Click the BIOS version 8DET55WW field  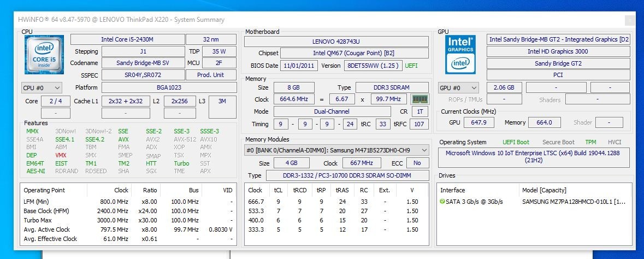tap(373, 66)
